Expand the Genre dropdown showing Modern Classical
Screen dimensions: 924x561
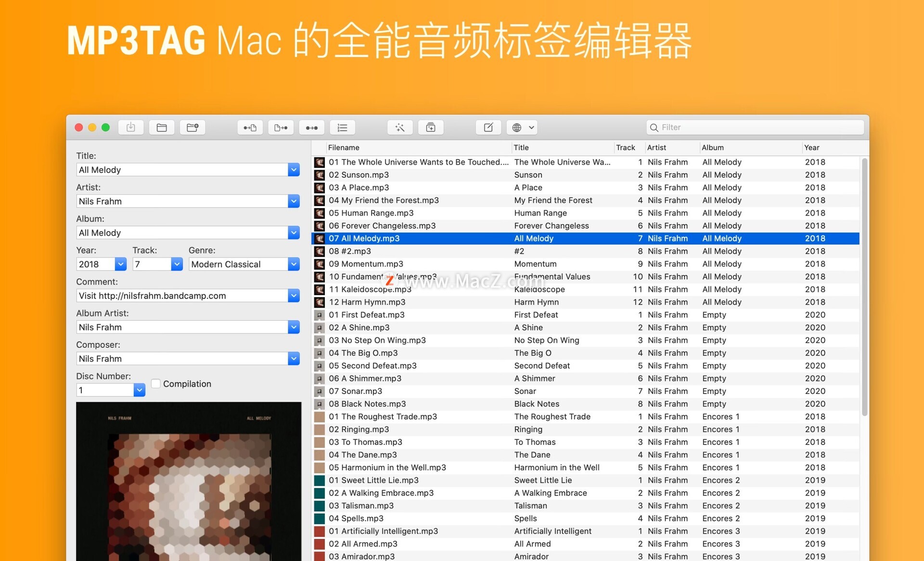click(x=294, y=264)
